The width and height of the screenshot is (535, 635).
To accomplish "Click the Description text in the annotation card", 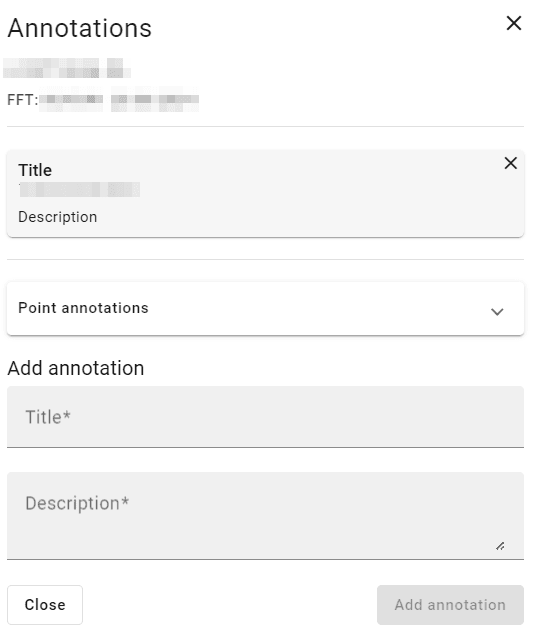I will (x=58, y=217).
